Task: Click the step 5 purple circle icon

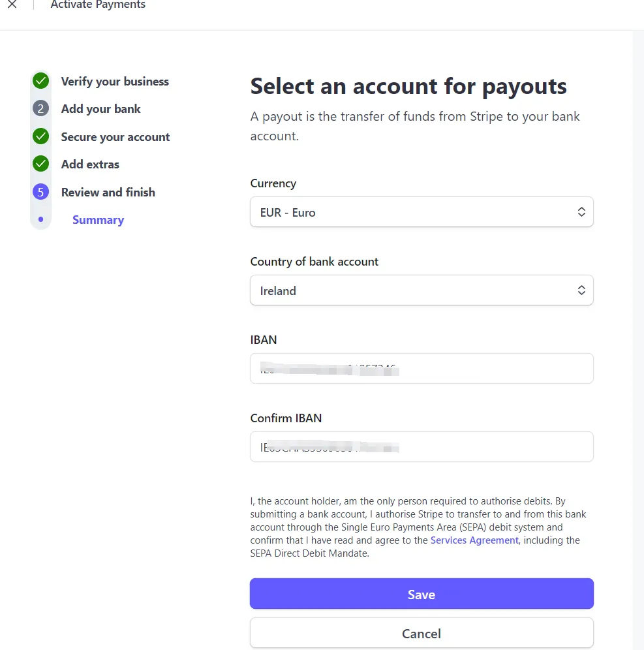Action: pos(40,192)
